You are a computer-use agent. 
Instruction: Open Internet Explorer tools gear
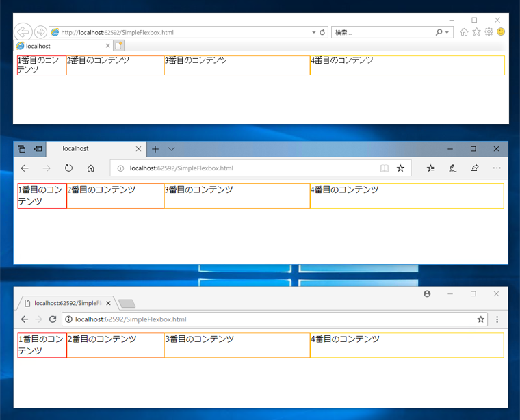pyautogui.click(x=489, y=32)
